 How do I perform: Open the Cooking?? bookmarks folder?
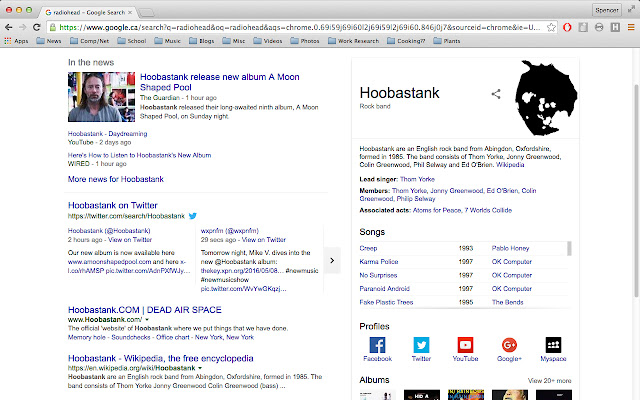pos(406,41)
